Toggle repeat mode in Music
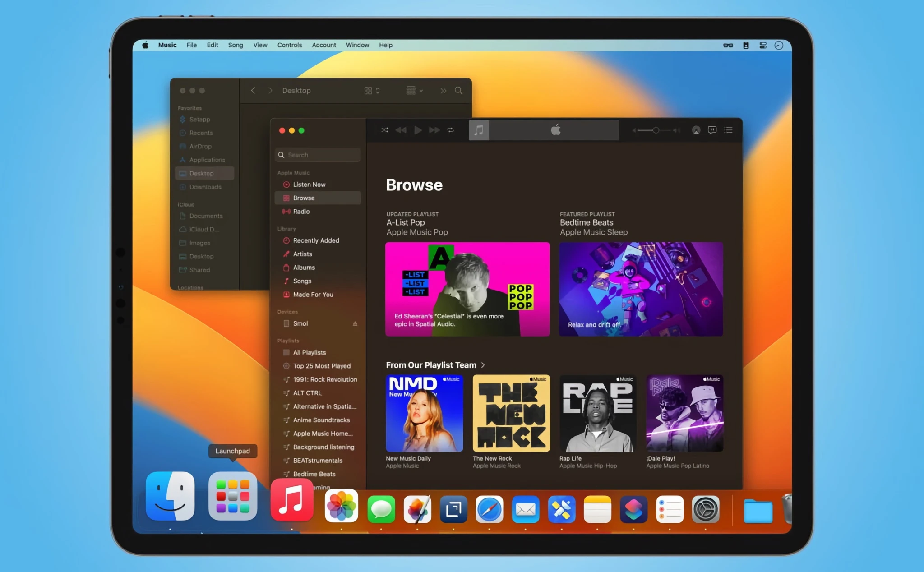The image size is (924, 572). click(450, 130)
